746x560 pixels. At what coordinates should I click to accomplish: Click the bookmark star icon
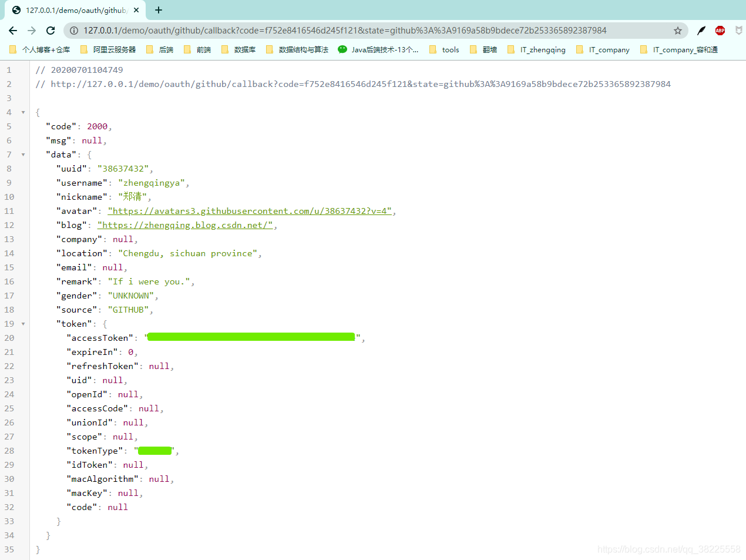678,31
